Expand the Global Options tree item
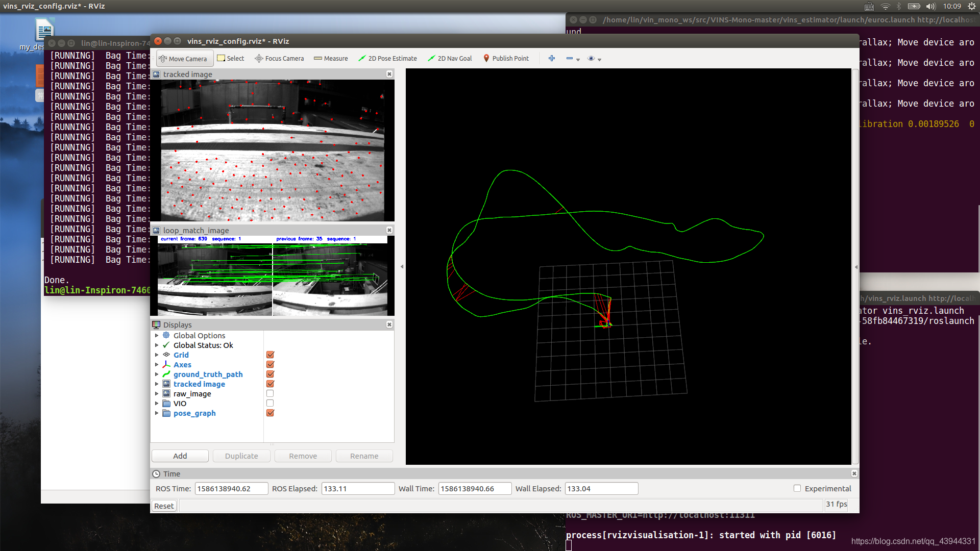The height and width of the screenshot is (551, 980). 157,336
